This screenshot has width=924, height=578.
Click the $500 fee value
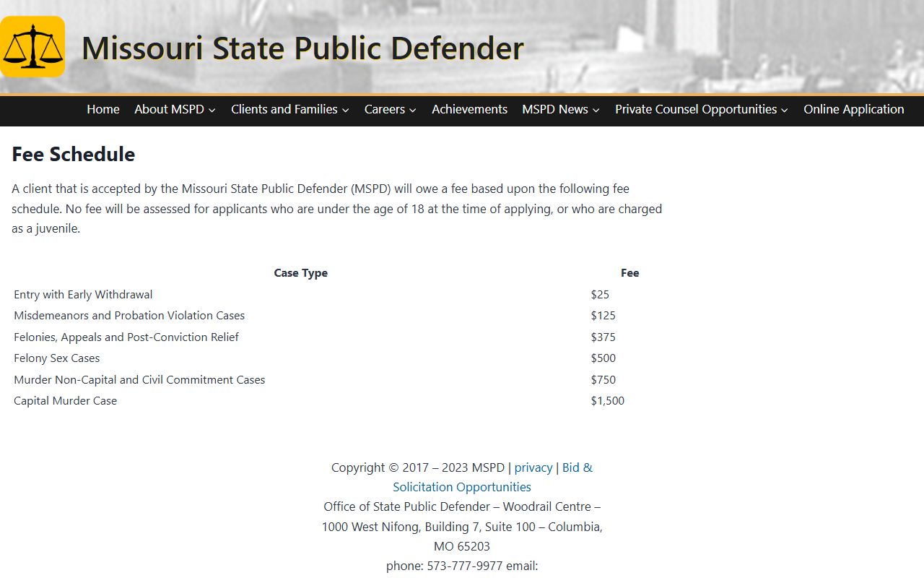click(x=603, y=358)
